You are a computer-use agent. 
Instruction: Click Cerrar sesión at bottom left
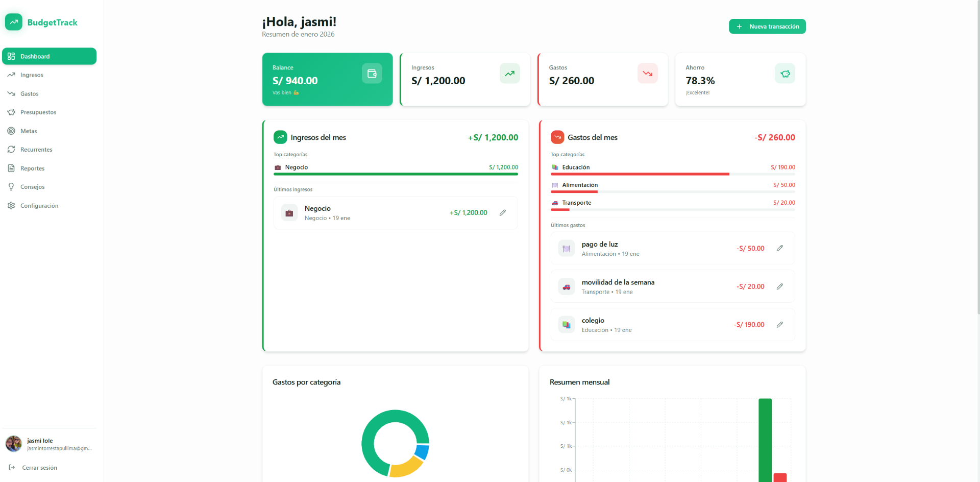[x=38, y=467]
